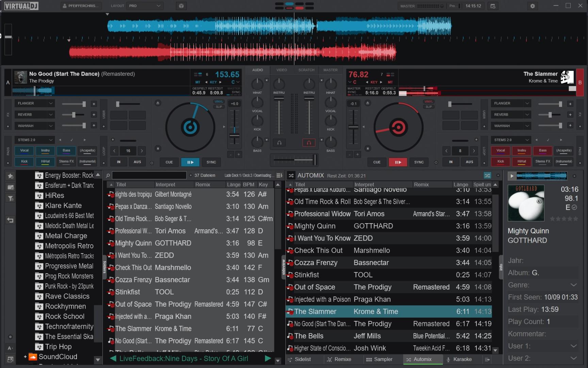This screenshot has height=368, width=588.
Task: Open the Sampler tab
Action: click(379, 359)
